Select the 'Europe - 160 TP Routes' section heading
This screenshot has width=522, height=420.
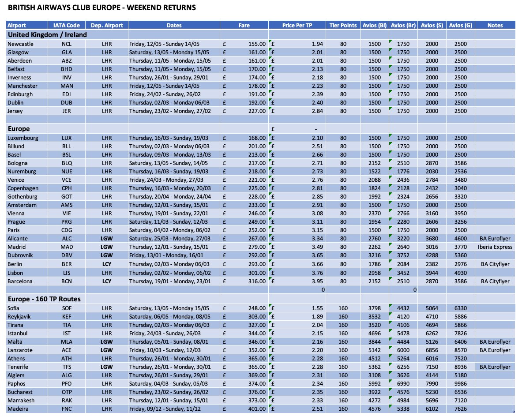44,299
